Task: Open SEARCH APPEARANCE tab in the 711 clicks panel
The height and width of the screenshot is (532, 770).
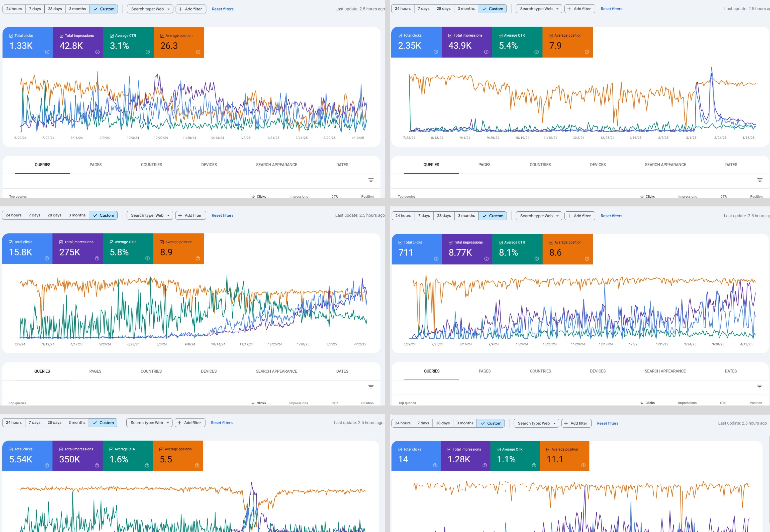Action: 665,371
